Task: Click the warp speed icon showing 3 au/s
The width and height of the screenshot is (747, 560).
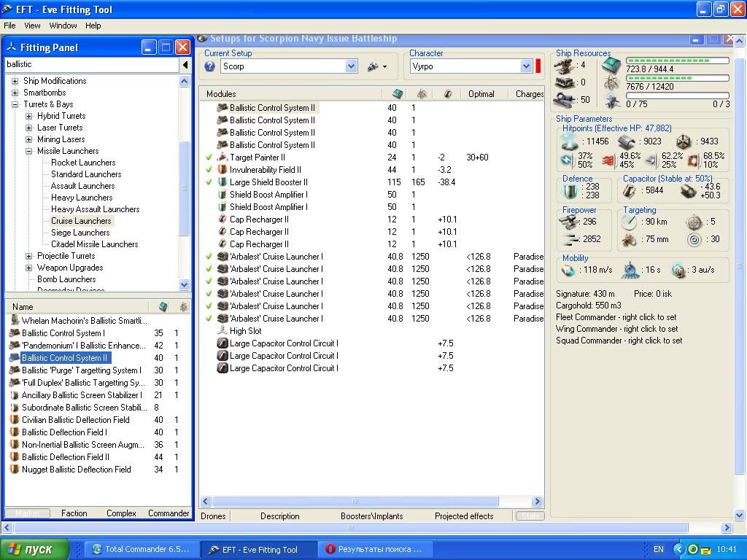Action: tap(678, 270)
